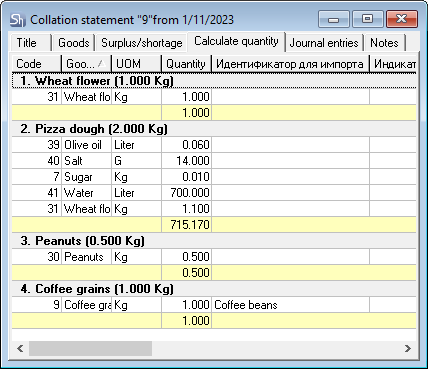Click the Quantity column header
This screenshot has width=428, height=369.
coord(187,64)
